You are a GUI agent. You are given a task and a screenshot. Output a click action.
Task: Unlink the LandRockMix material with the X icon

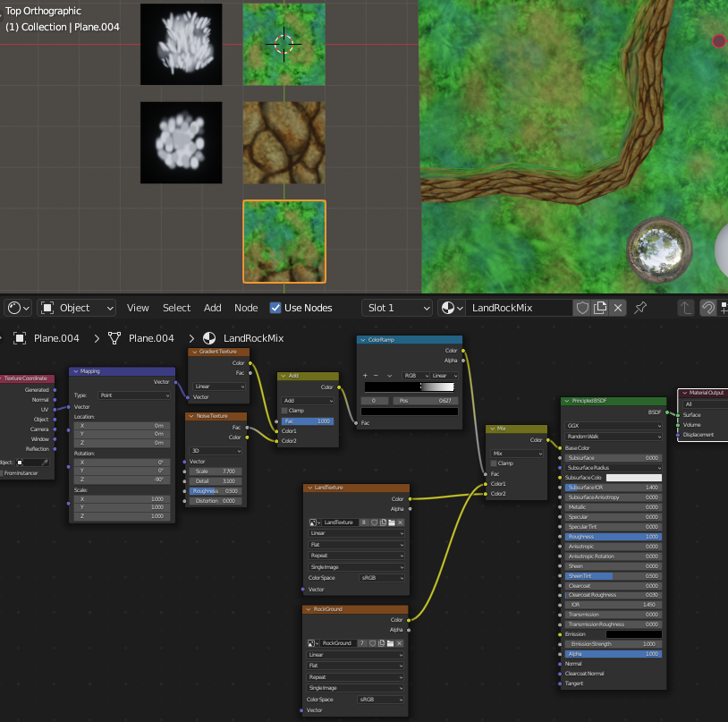(x=618, y=308)
